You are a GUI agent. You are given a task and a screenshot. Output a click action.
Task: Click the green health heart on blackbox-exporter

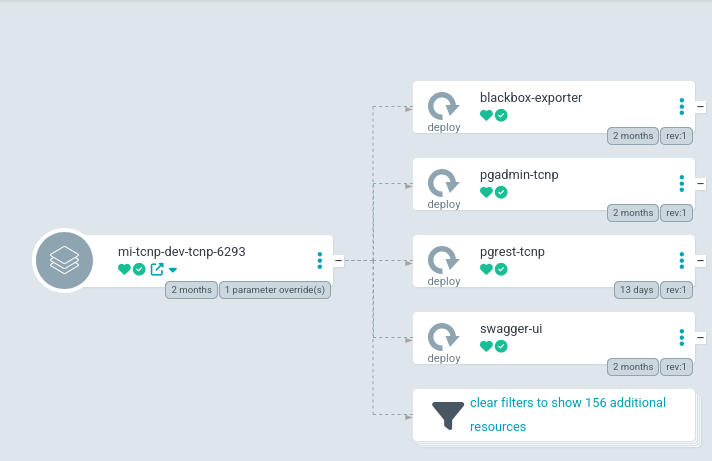coord(486,115)
